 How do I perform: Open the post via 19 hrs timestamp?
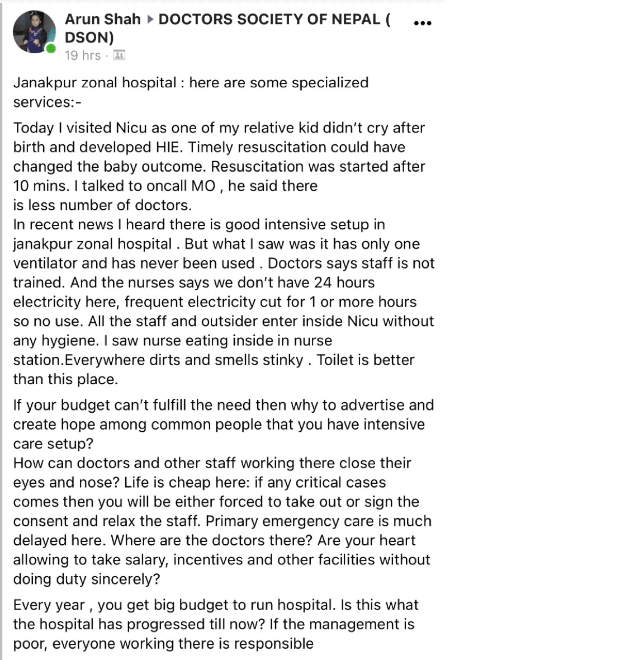coord(83,55)
